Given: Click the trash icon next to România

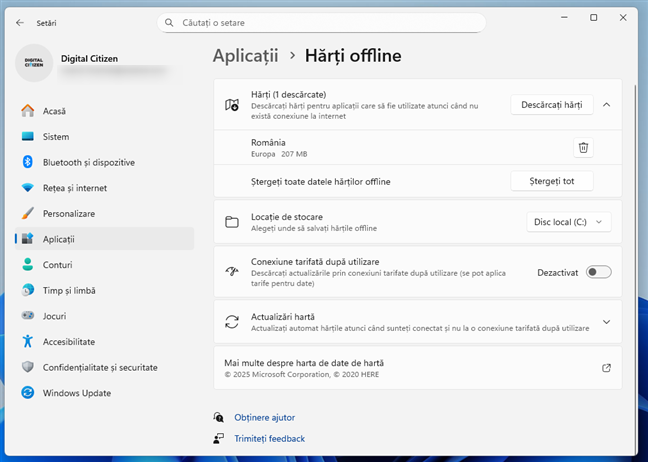Looking at the screenshot, I should pyautogui.click(x=583, y=148).
